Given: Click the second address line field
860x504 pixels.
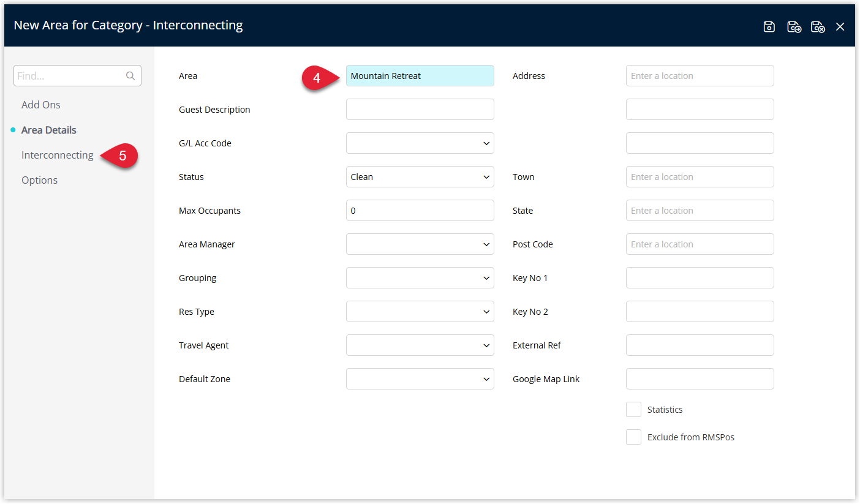Looking at the screenshot, I should point(700,110).
